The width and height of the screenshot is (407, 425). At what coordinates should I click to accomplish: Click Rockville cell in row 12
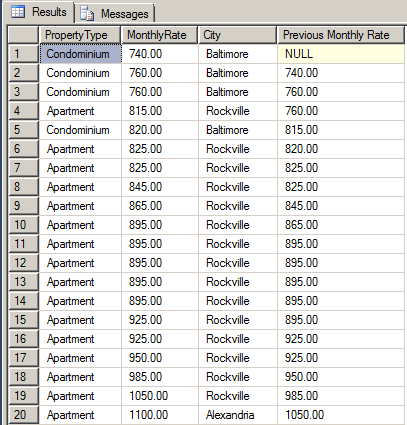point(238,263)
